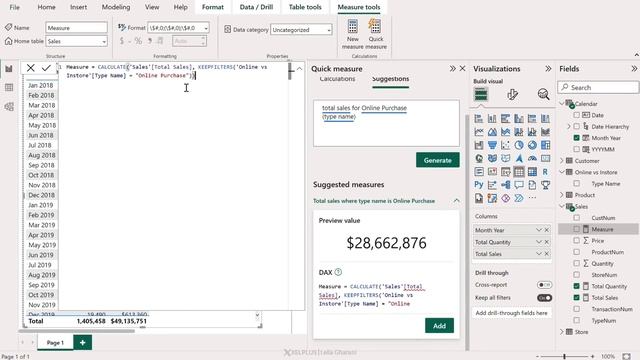Tick the Type Name field checkbox
The height and width of the screenshot is (360, 640).
(x=576, y=184)
